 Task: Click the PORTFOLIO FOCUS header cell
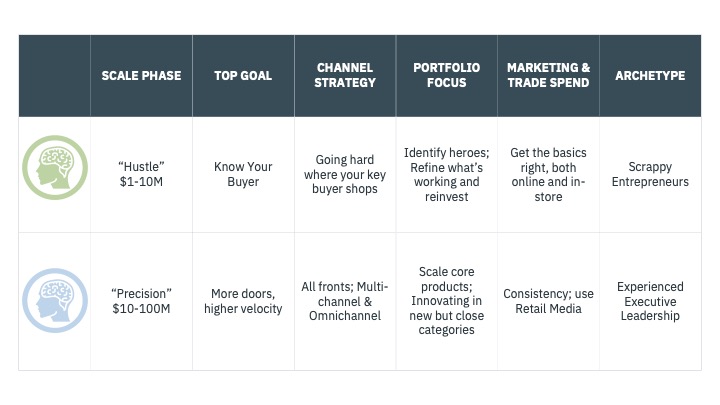tap(447, 76)
